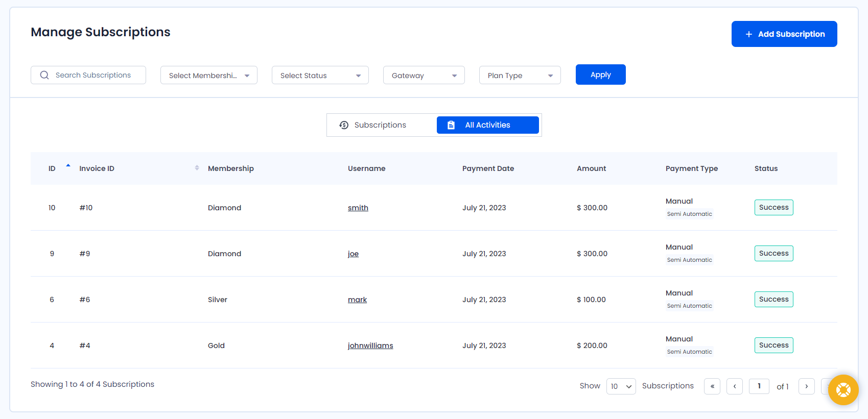Image resolution: width=868 pixels, height=419 pixels.
Task: Expand the Gateway filter dropdown
Action: coord(424,75)
